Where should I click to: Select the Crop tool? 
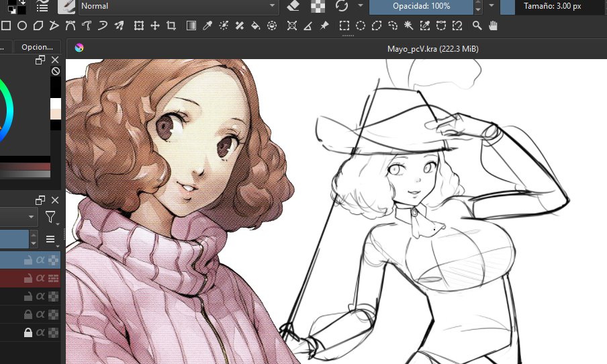171,26
